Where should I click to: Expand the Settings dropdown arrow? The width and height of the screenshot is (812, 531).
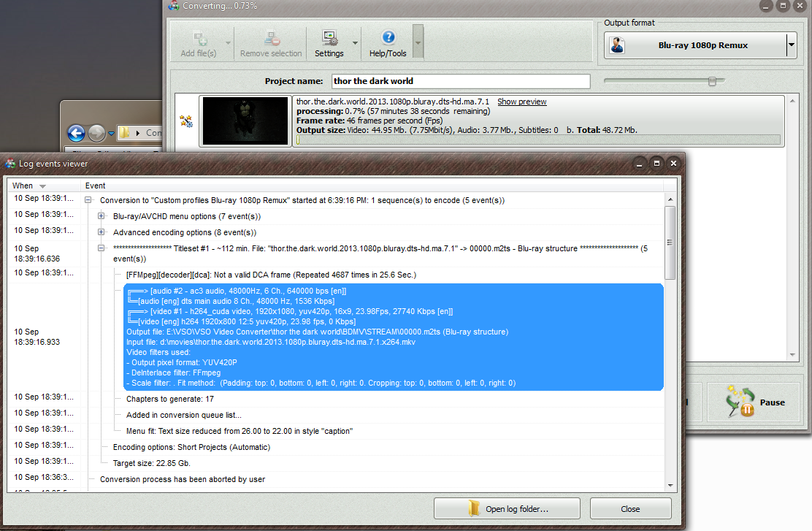pos(355,43)
